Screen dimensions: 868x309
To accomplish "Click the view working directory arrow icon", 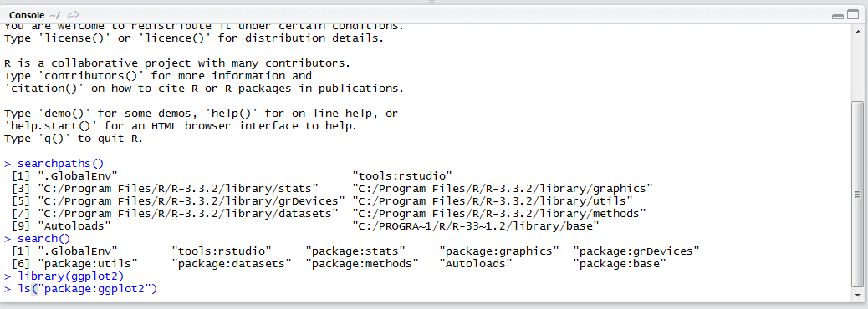I will [74, 15].
